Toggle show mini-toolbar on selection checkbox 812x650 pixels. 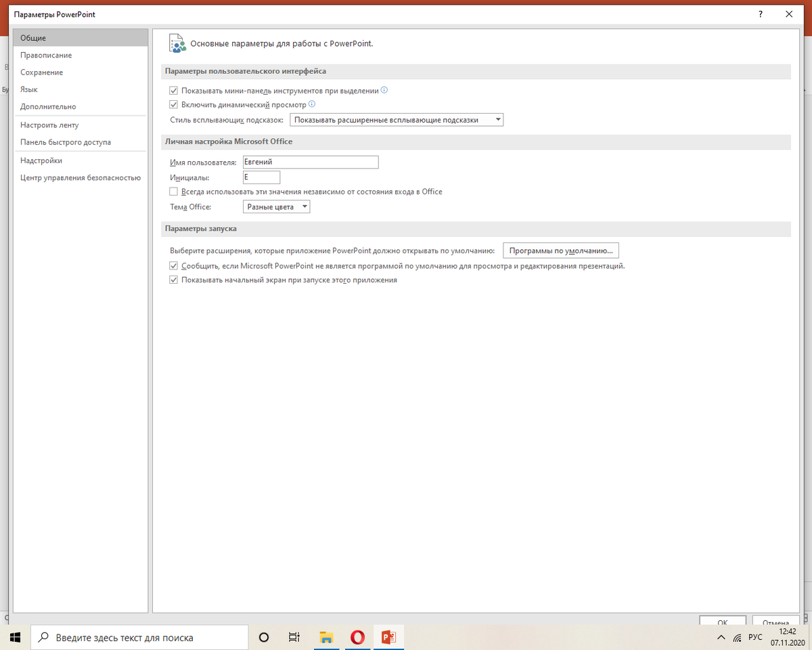(x=174, y=90)
